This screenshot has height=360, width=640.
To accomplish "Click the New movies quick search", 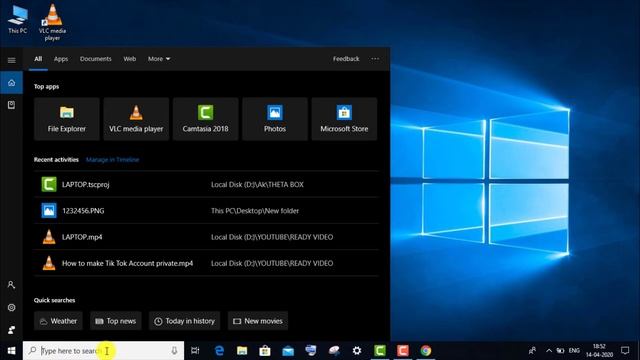I will pos(258,321).
